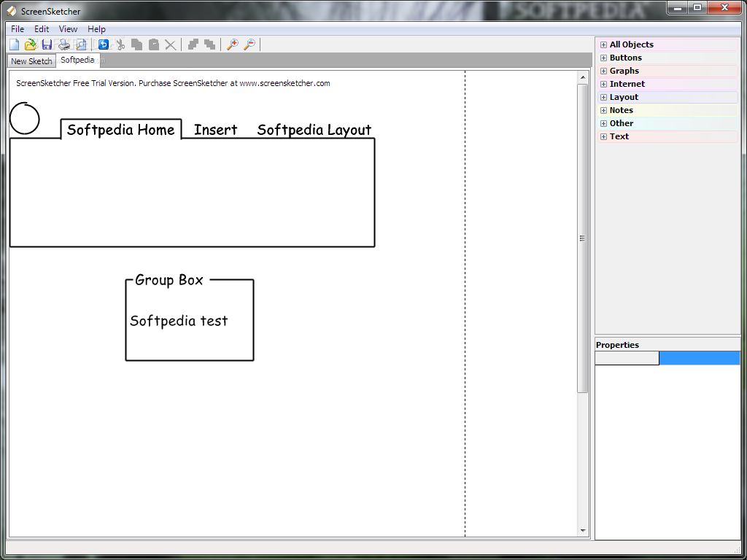This screenshot has width=747, height=560.
Task: Open the View menu
Action: [68, 29]
